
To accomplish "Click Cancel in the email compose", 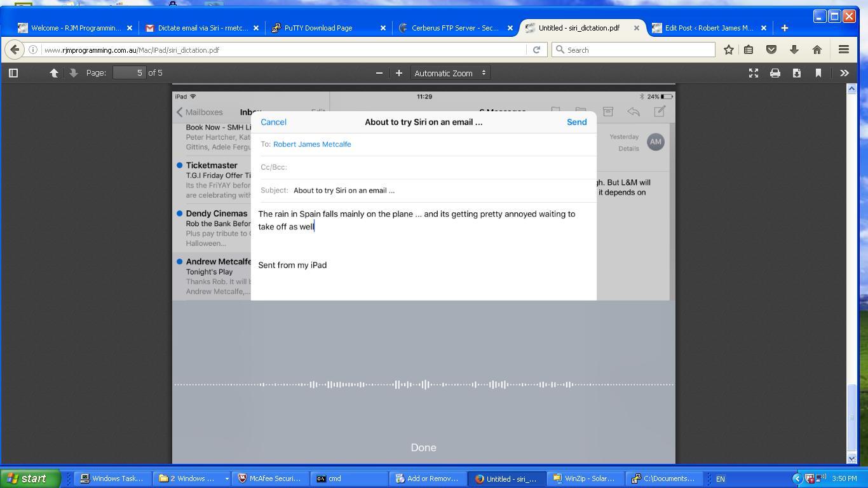I will pyautogui.click(x=273, y=122).
